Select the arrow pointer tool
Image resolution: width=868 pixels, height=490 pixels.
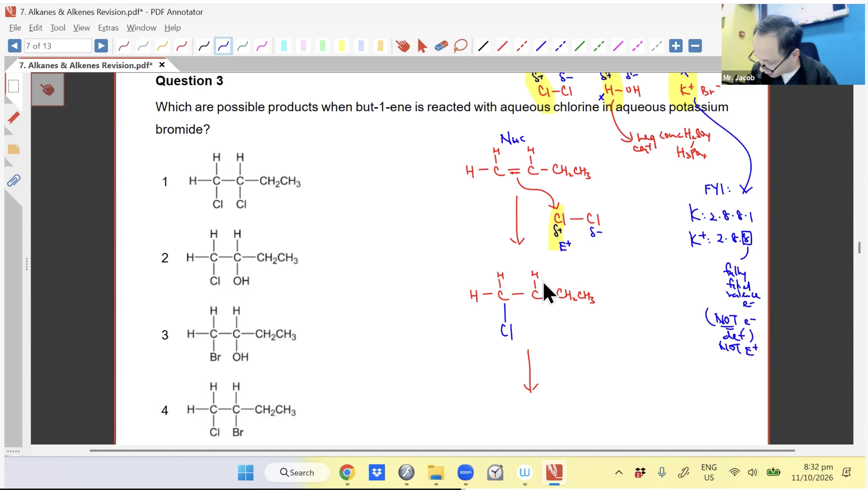[422, 46]
